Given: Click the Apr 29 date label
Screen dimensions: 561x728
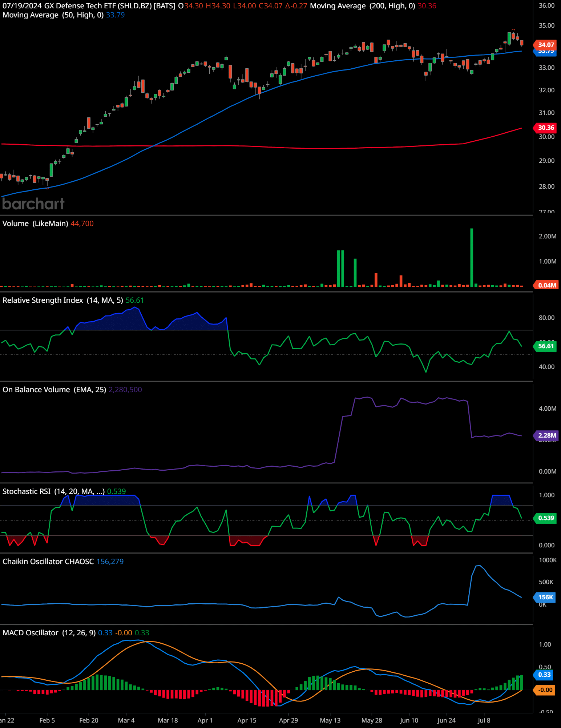Looking at the screenshot, I should tap(288, 720).
